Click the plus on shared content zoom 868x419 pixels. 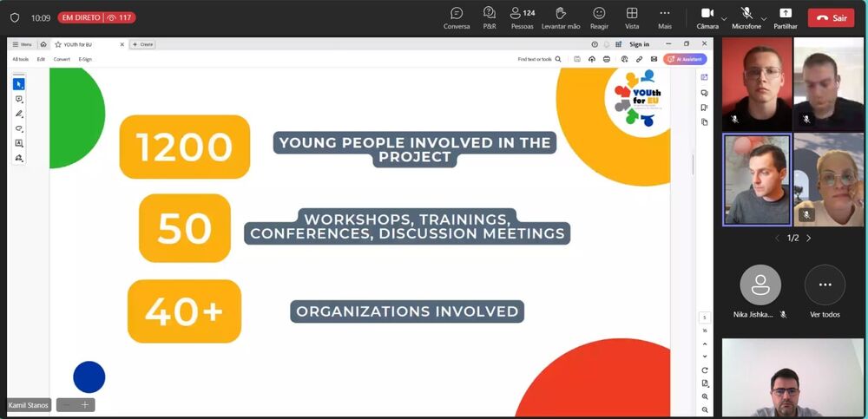(x=85, y=405)
